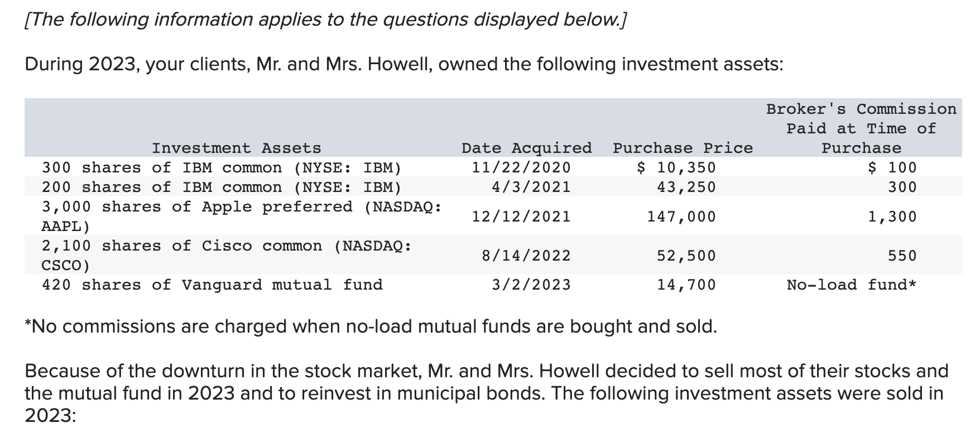
Task: Click the 11/22/2020 date cell
Action: pos(521,167)
